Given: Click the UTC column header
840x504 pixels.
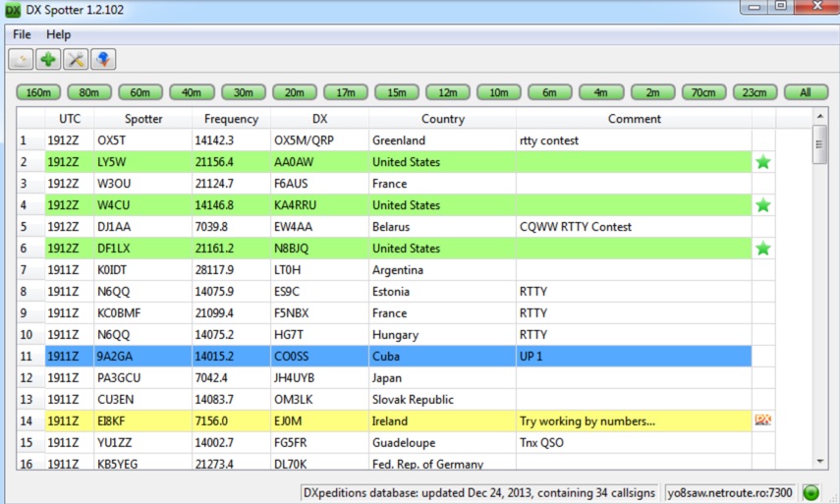Looking at the screenshot, I should click(70, 119).
